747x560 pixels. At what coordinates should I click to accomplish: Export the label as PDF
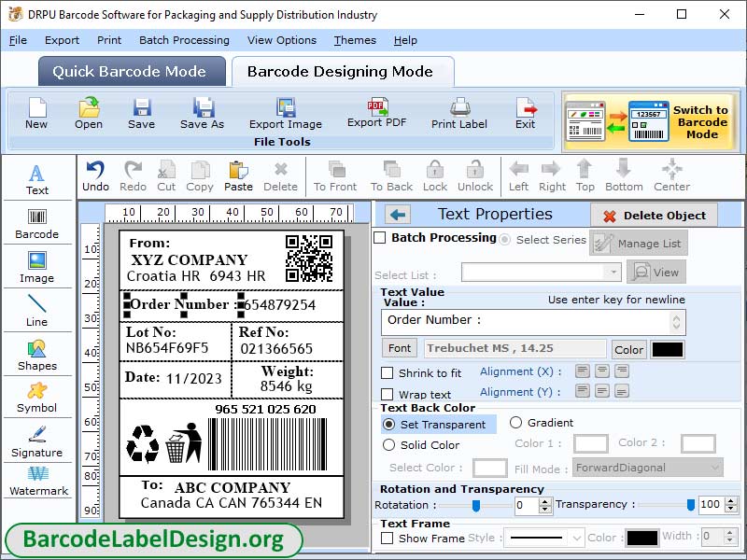(377, 117)
